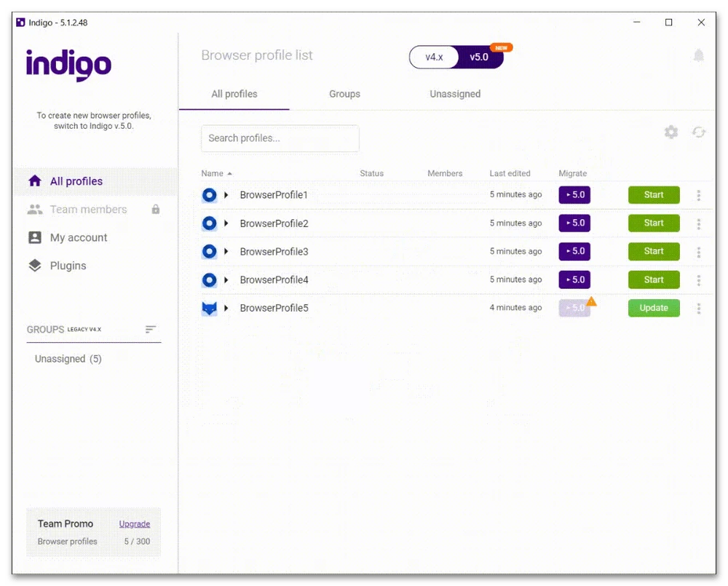The image size is (728, 586).
Task: Click the '5 / 300' browser profiles count
Action: [x=137, y=542]
